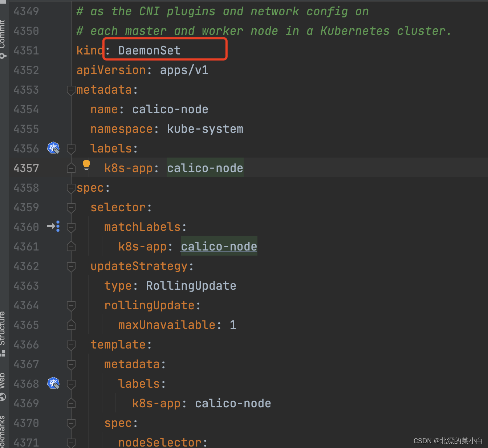Click the calico-node name value on line 4354
The image size is (488, 448).
coord(170,109)
